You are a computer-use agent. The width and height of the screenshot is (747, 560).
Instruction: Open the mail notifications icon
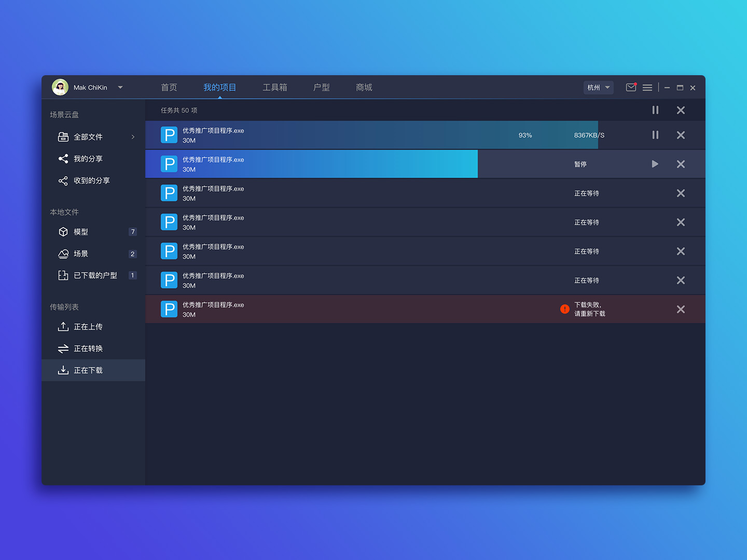pos(631,87)
